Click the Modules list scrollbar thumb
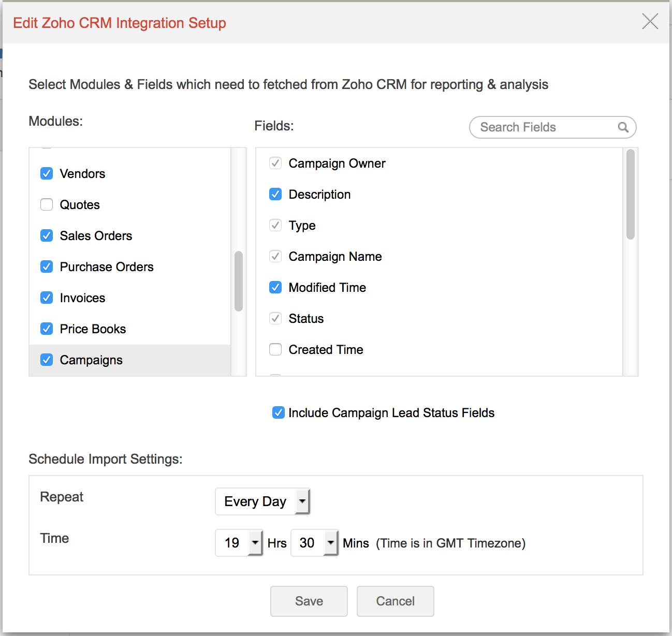Screen dimensions: 672x636 [239, 281]
